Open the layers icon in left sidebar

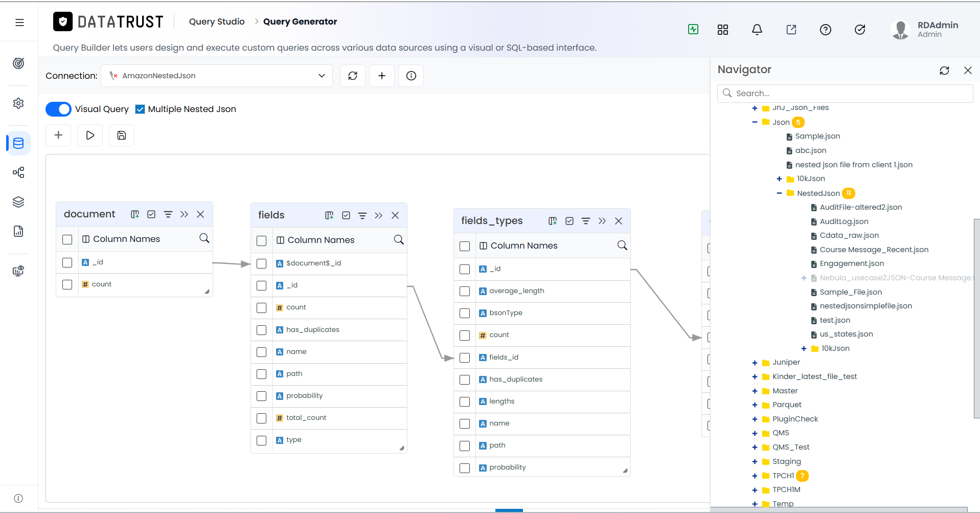[x=18, y=202]
